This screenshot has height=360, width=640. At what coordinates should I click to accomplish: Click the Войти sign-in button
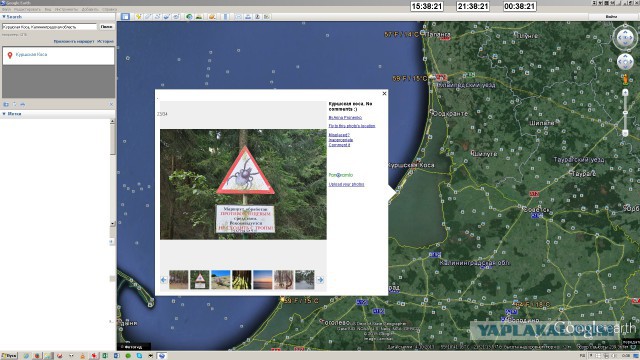point(611,17)
